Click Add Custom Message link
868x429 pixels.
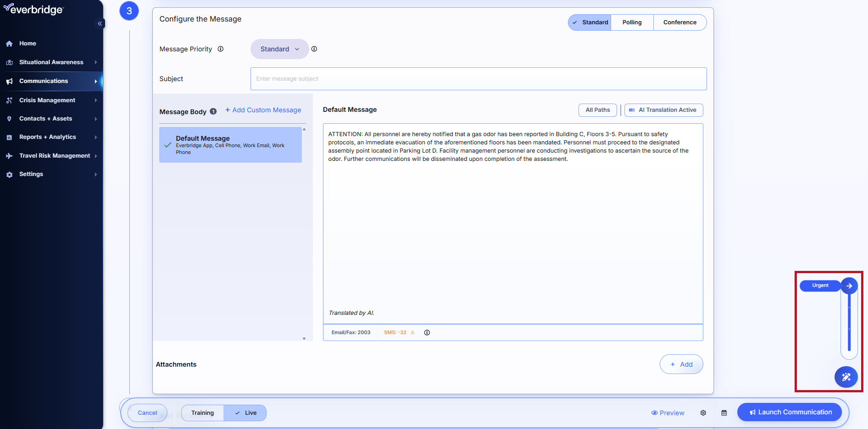263,110
